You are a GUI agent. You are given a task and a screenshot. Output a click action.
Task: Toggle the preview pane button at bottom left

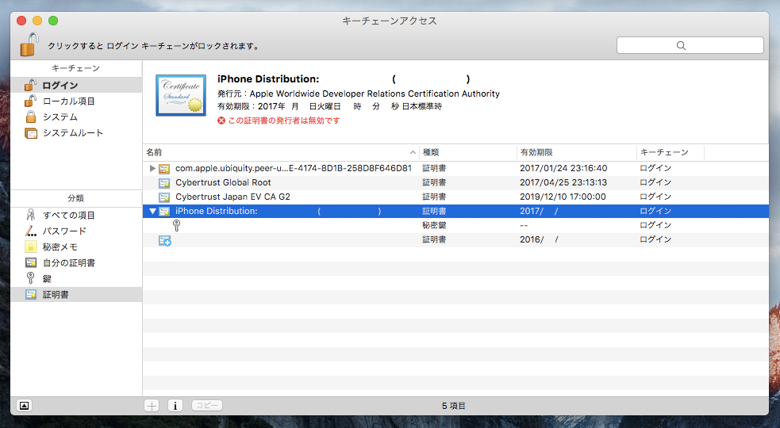click(24, 406)
